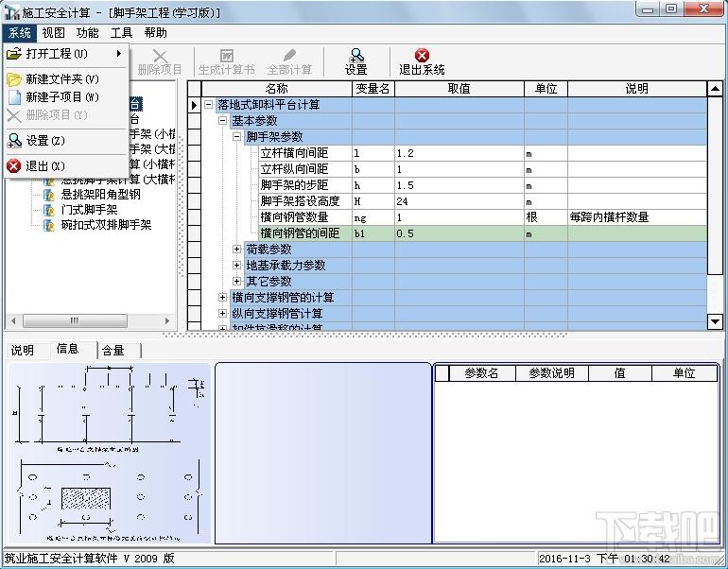Click the 删除项目 toolbar button
The width and height of the screenshot is (728, 569).
click(160, 61)
